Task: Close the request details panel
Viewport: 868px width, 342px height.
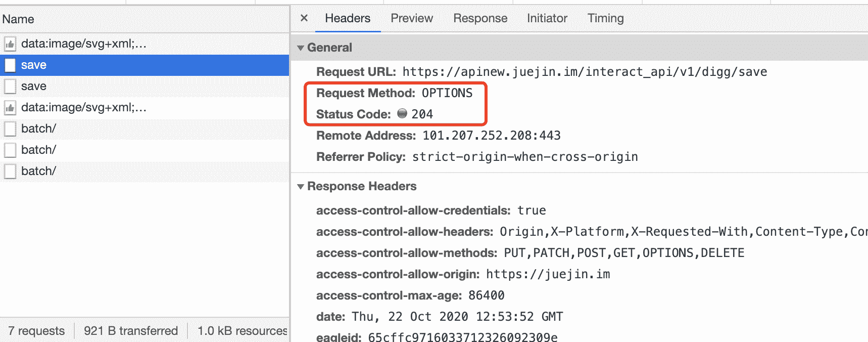Action: pyautogui.click(x=304, y=18)
